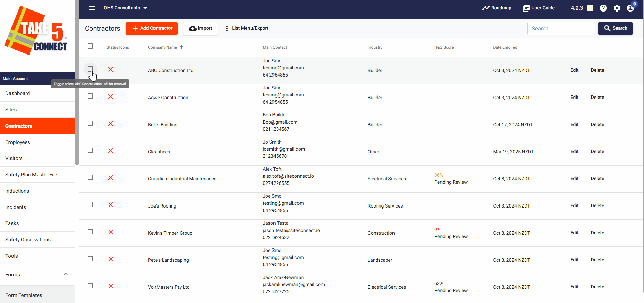Viewport: 644px width, 303px height.
Task: Delete Cleanbees contractor
Action: point(597,151)
